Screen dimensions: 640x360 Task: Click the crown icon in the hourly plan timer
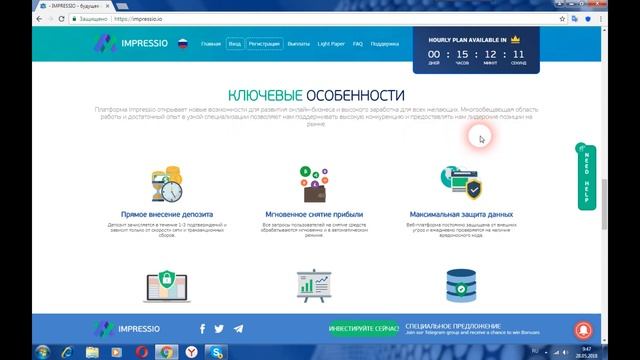coord(516,39)
